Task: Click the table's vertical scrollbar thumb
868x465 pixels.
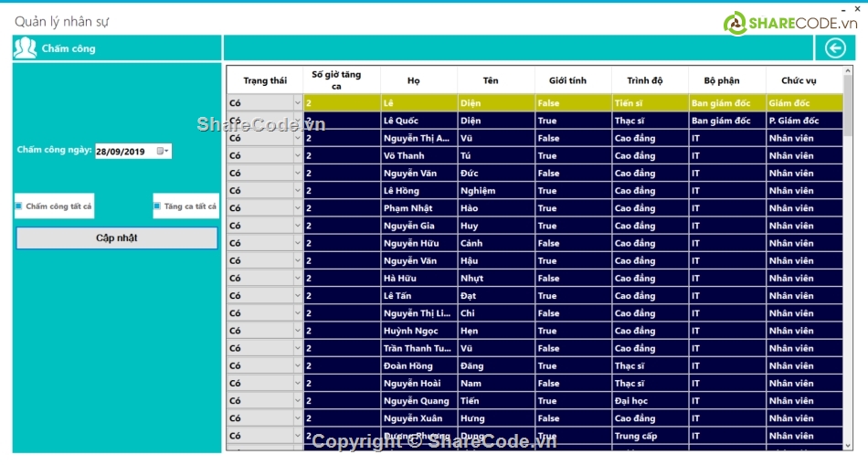Action: click(848, 100)
